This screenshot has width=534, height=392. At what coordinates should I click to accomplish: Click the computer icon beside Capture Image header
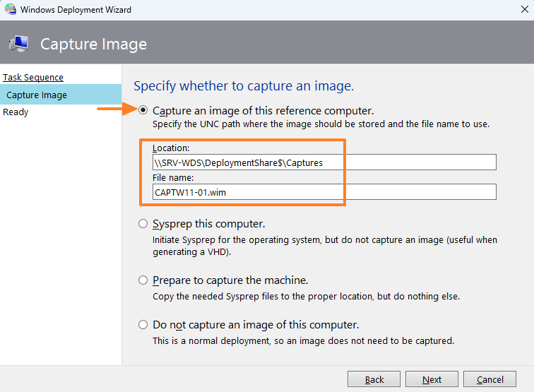pos(19,43)
